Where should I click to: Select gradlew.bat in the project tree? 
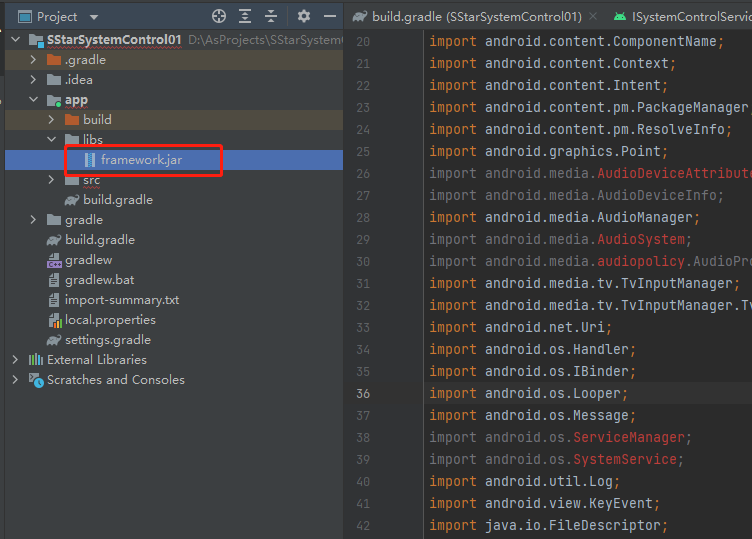[x=100, y=280]
